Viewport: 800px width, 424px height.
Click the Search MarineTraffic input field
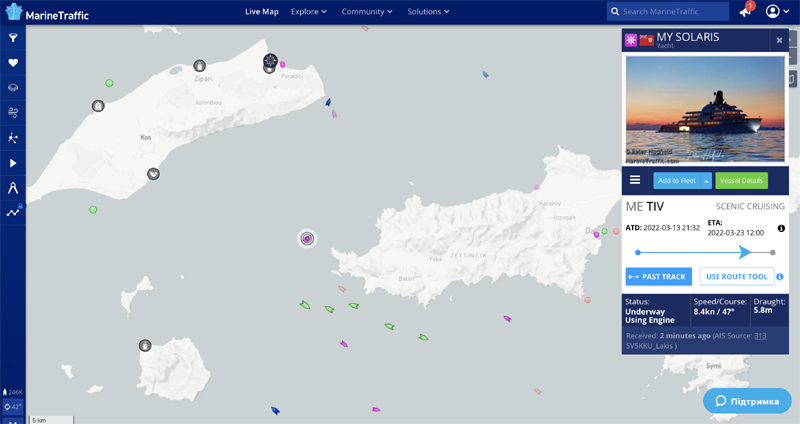(x=674, y=12)
